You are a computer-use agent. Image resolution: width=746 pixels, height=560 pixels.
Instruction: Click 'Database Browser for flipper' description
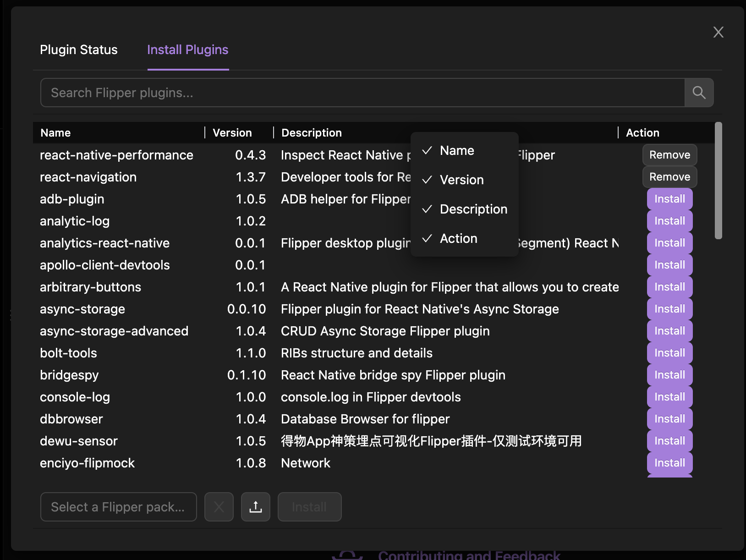tap(365, 419)
